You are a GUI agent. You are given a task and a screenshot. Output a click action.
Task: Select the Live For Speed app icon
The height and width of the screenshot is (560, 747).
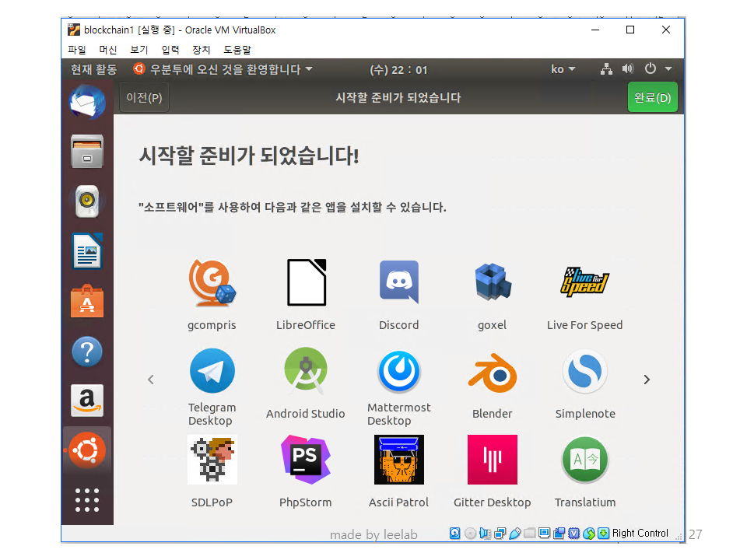click(584, 282)
